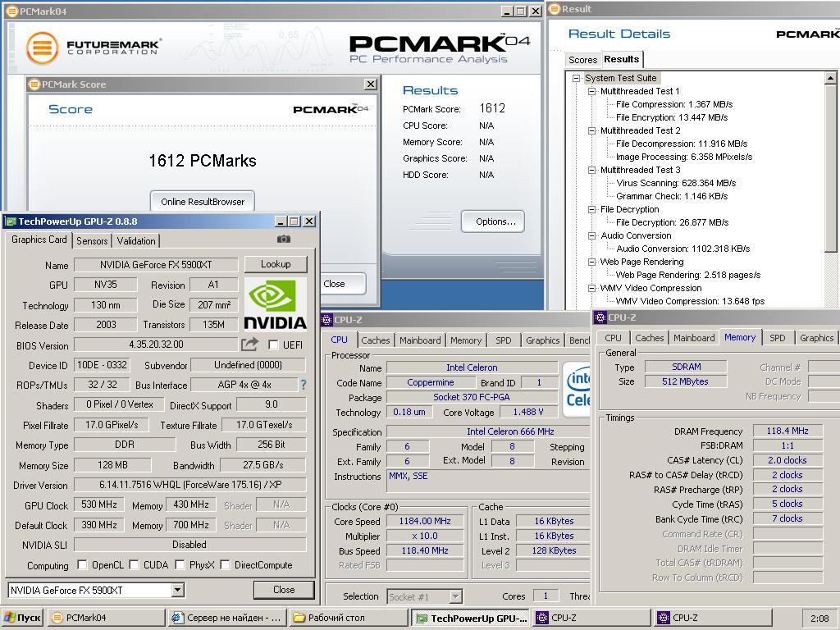Click the Bus Interface question mark icon

point(304,384)
